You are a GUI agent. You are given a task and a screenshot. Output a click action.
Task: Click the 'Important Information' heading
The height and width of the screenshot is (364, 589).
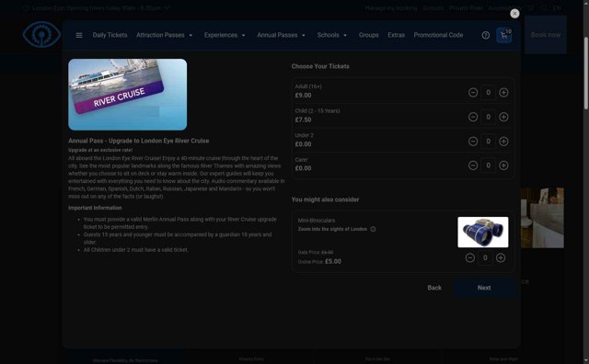(95, 208)
